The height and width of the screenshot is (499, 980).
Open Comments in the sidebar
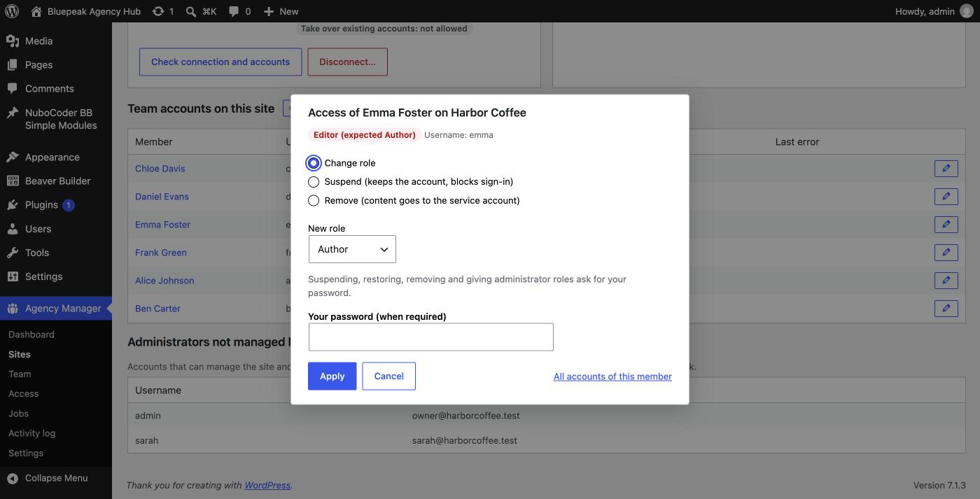[49, 89]
